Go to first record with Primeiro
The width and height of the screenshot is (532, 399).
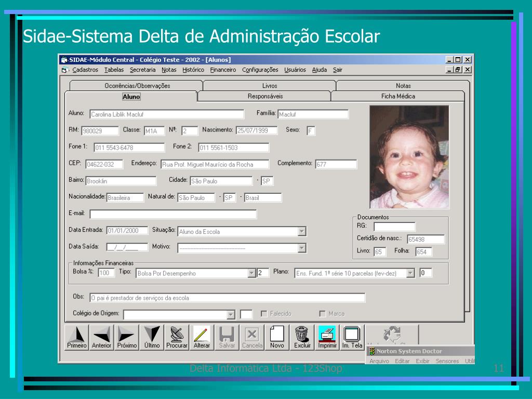tap(77, 337)
